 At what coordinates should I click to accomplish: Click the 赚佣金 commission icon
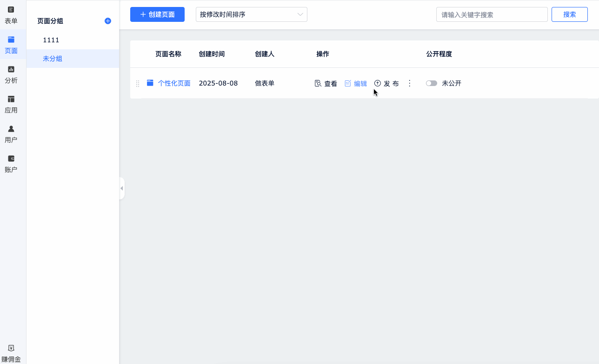click(11, 348)
